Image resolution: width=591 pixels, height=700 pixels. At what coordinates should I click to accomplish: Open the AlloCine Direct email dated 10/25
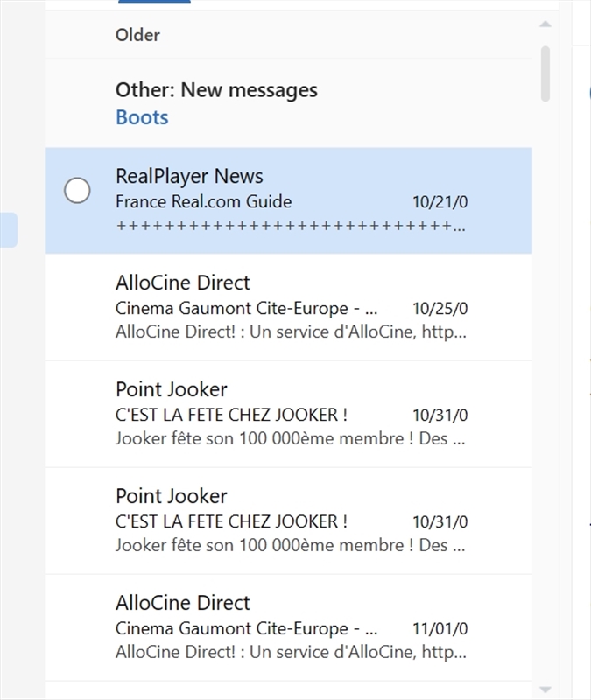263,306
